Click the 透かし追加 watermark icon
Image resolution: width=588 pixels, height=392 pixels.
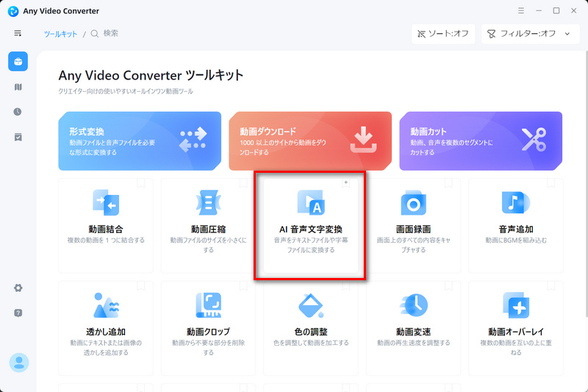pyautogui.click(x=106, y=305)
